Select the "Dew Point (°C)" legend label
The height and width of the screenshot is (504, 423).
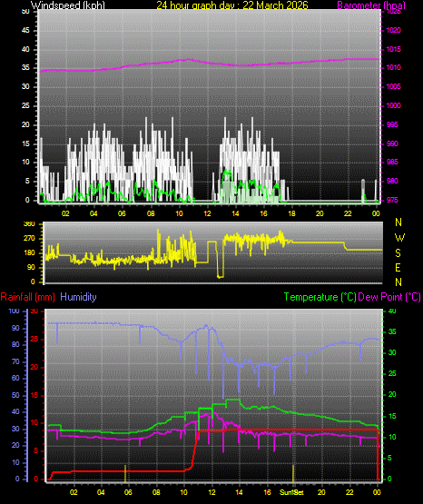pos(389,297)
